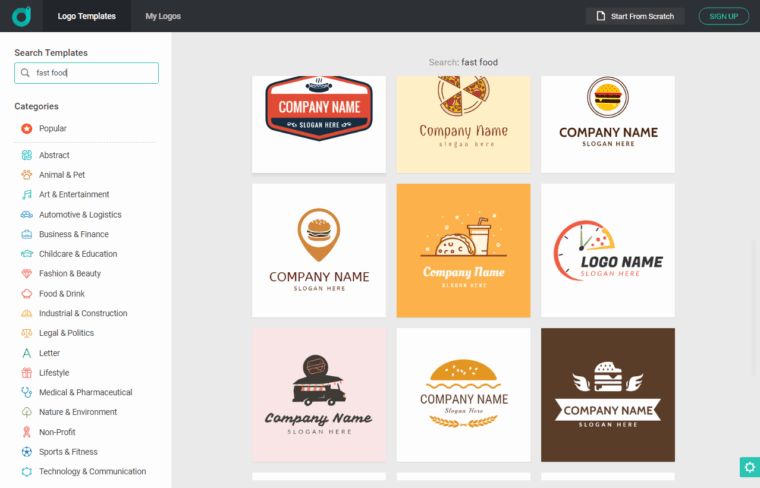Pick the brown winged burger logo template

(607, 394)
